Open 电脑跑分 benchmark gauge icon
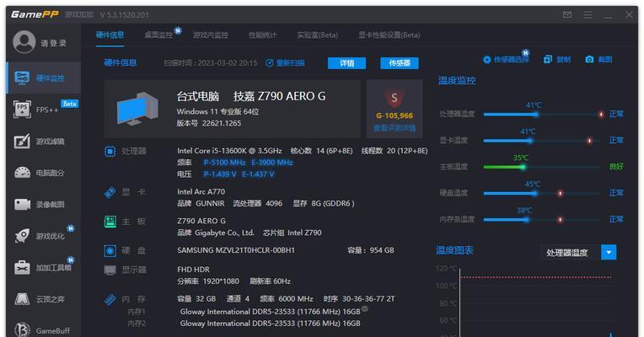 [22, 173]
